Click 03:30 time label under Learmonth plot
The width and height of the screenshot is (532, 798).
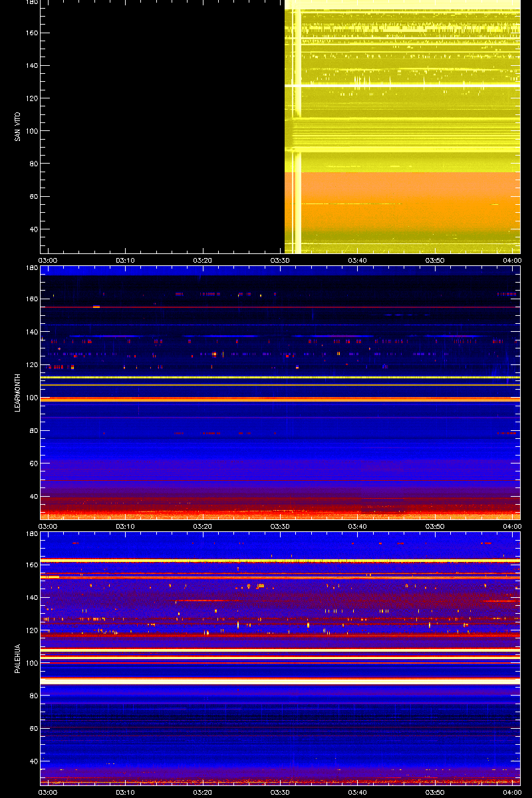pyautogui.click(x=280, y=527)
